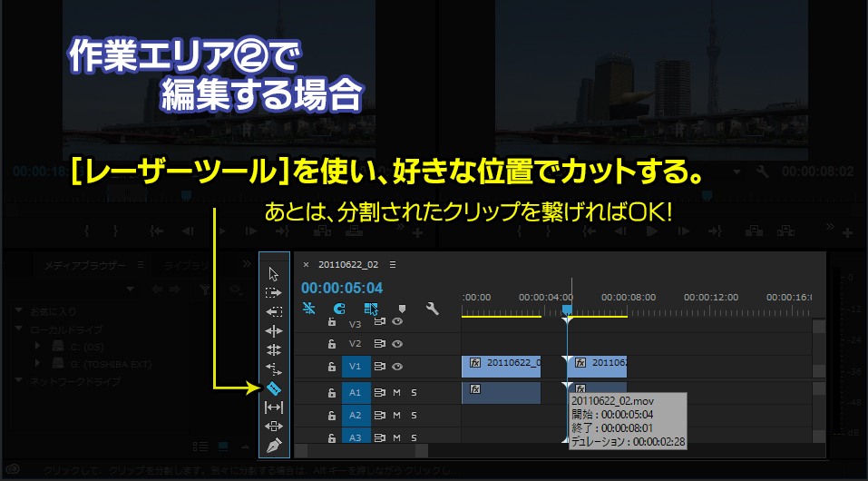Select the Track Select Backward tool
Screen dimensions: 868x481
pos(274,311)
